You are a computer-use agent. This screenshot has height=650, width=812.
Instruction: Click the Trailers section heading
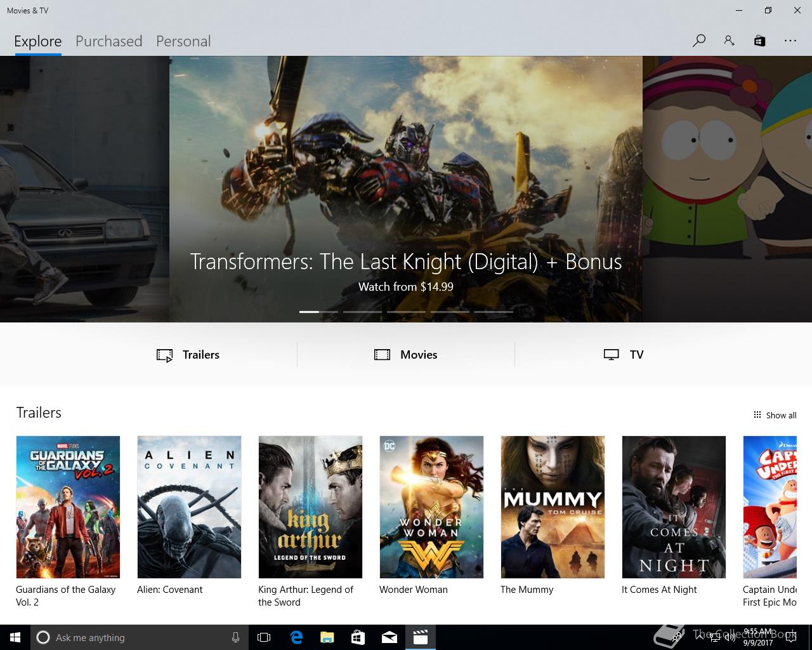(39, 413)
